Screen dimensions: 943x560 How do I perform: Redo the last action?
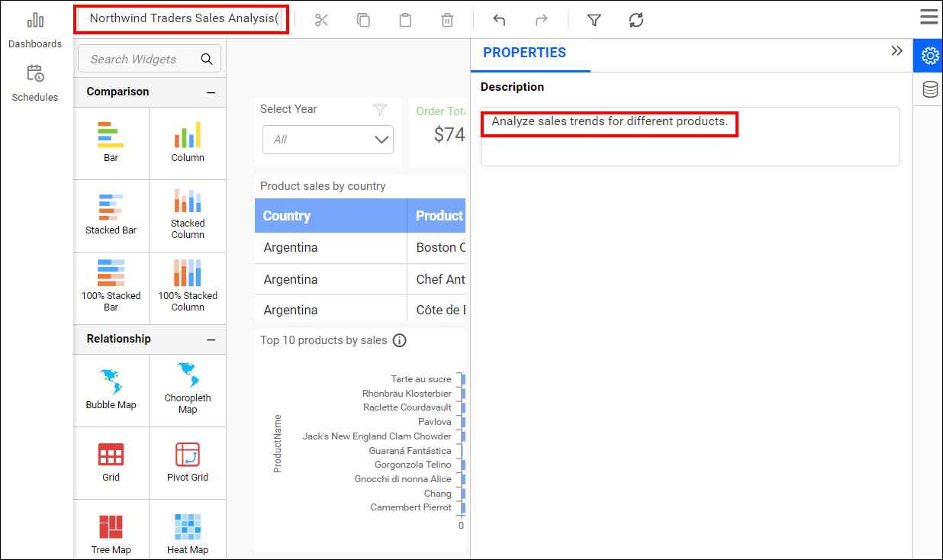pos(541,21)
